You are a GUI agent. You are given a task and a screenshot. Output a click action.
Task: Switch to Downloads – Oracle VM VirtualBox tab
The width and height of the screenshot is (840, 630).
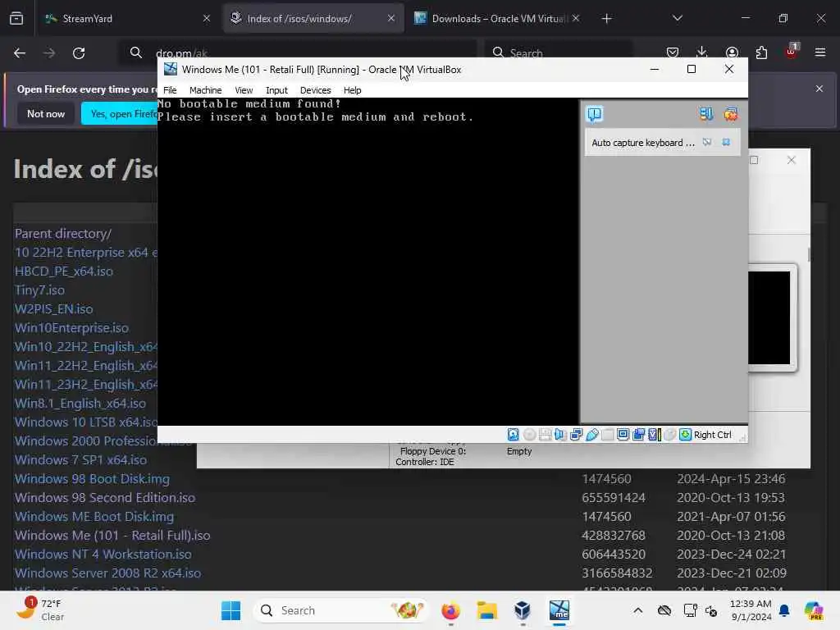[498, 19]
